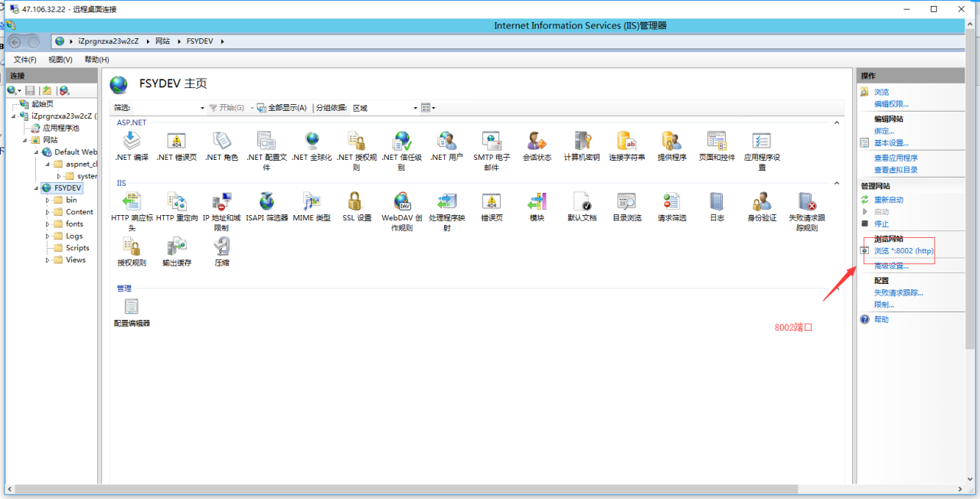Collapse the ASP.NET section chevron
This screenshot has height=499, width=980.
click(836, 121)
